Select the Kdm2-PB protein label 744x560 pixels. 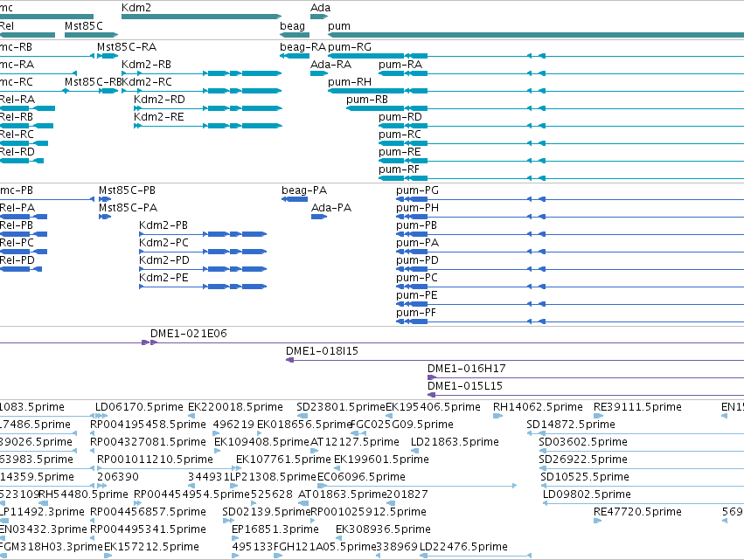pos(163,225)
